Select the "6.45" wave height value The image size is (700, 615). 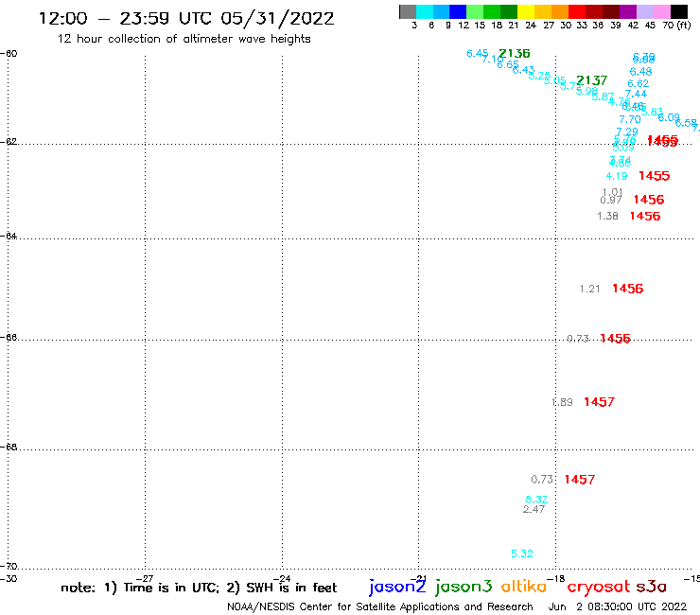[x=478, y=54]
